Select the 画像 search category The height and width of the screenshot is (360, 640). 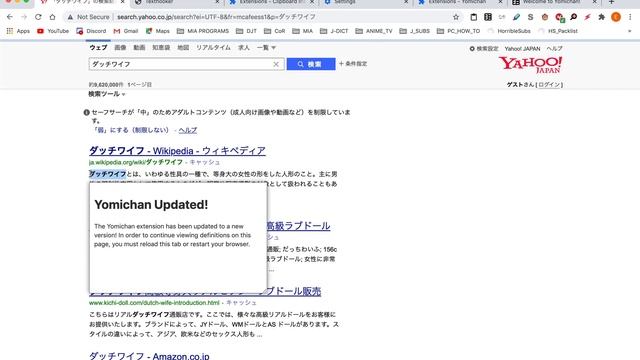[120, 48]
